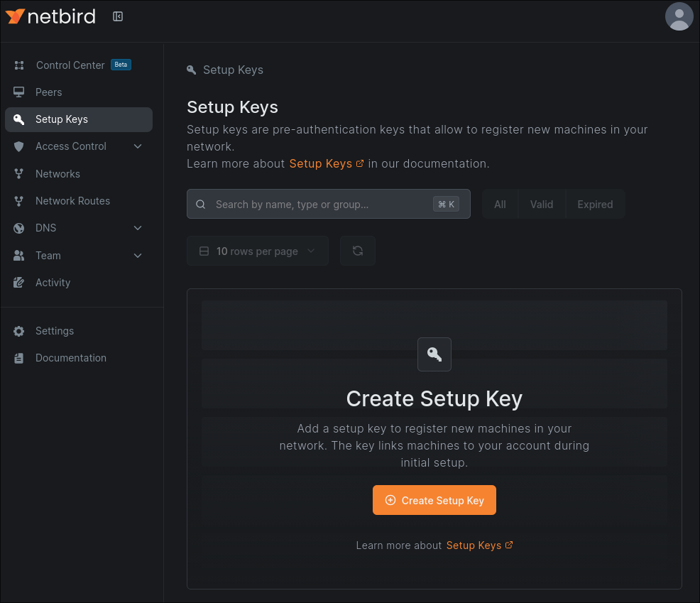Click the Peers monitor icon

point(19,92)
